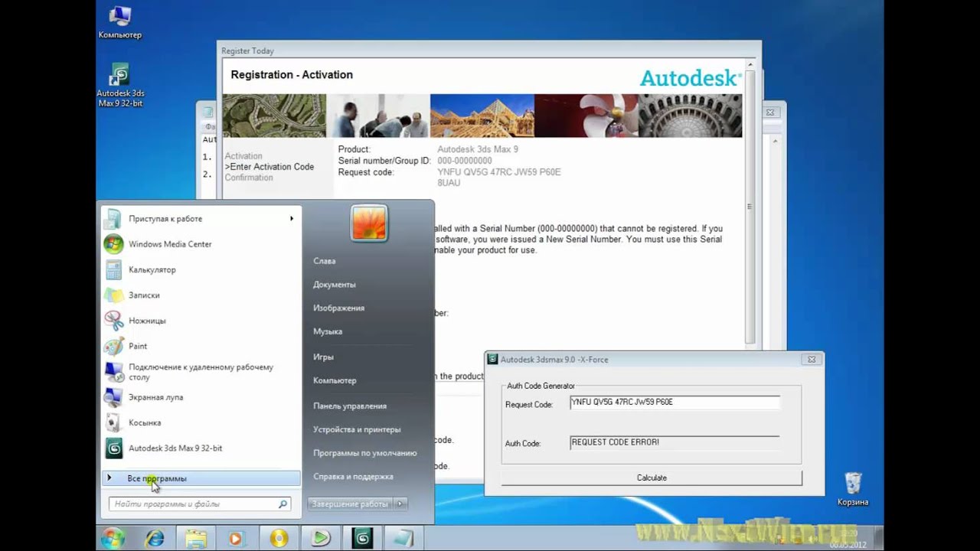Click scroll-up arrow of the background window
Viewport: 980px width, 551px height.
775,142
